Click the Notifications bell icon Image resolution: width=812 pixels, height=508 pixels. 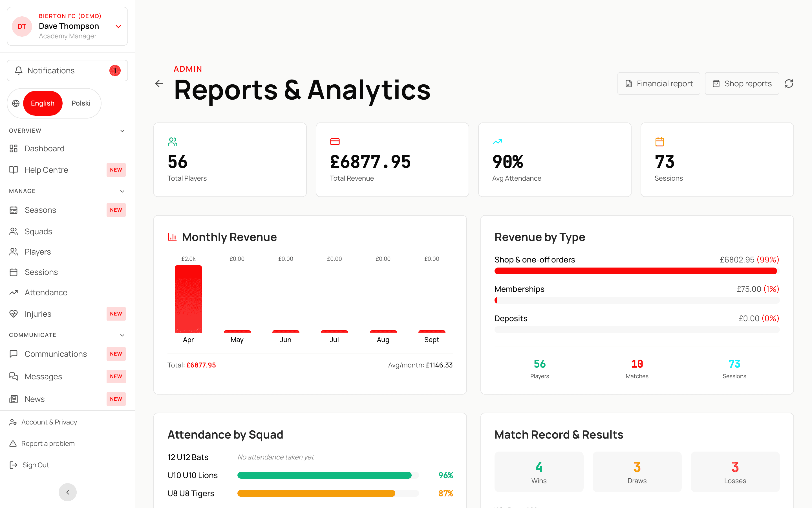19,71
